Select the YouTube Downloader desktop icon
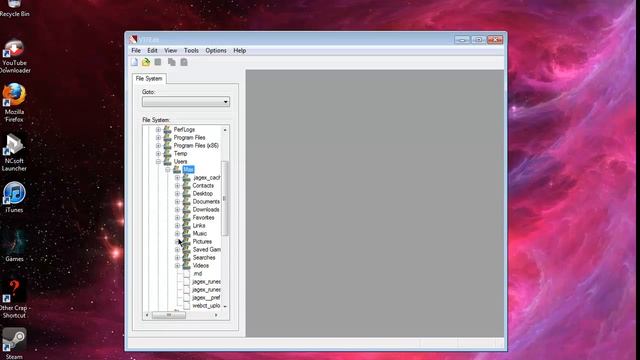Viewport: 640px width, 360px height. [x=14, y=56]
